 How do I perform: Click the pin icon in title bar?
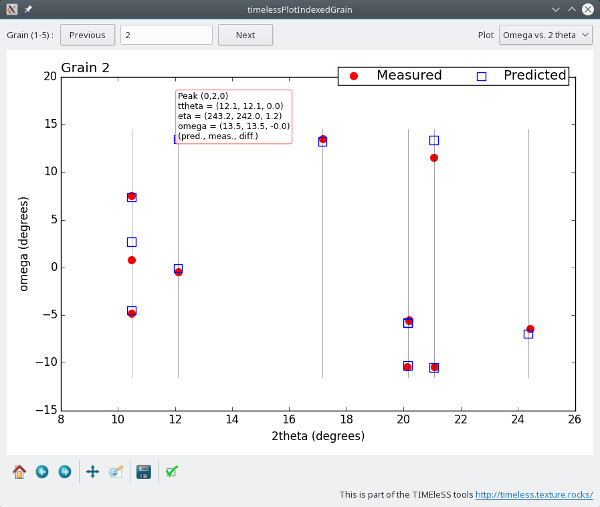coord(27,9)
